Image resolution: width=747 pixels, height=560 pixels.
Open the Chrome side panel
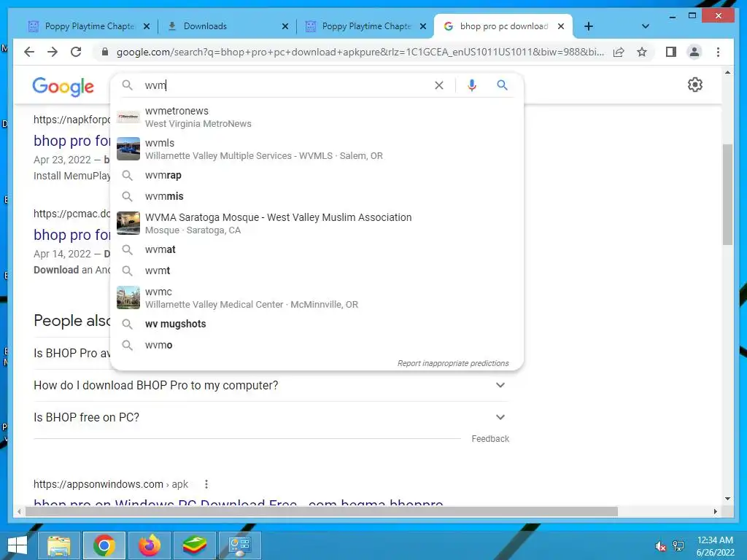click(671, 52)
